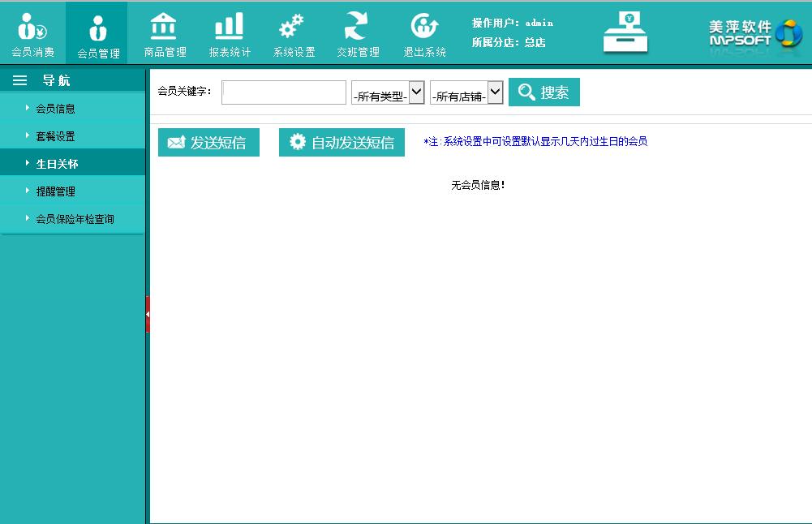This screenshot has width=812, height=524.
Task: Open 提醒管理 in navigation sidebar
Action: click(55, 191)
